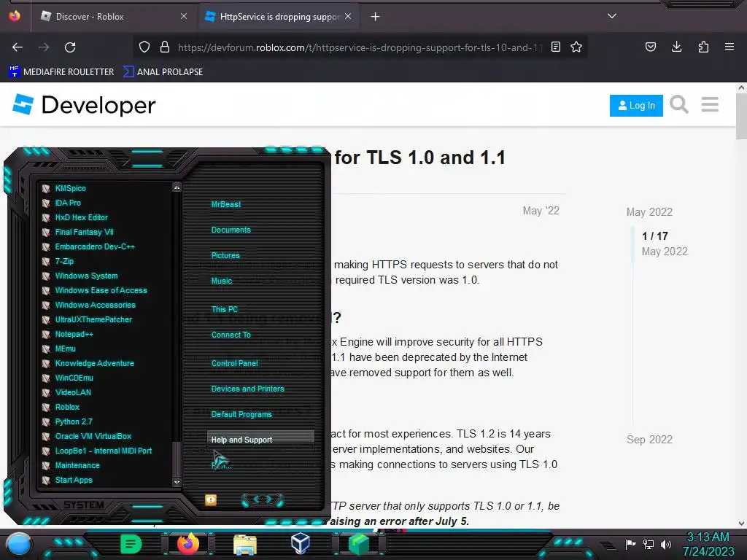
Task: Click the site security padlock icon
Action: click(x=165, y=47)
